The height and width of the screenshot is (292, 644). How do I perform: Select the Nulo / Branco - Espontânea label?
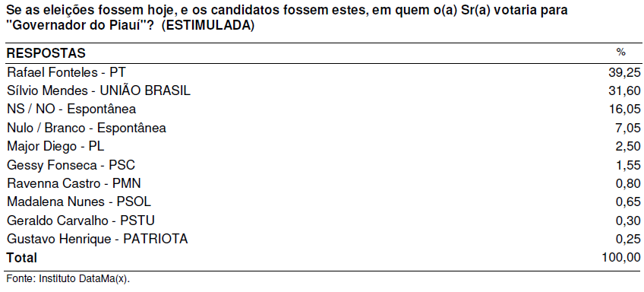(x=87, y=128)
